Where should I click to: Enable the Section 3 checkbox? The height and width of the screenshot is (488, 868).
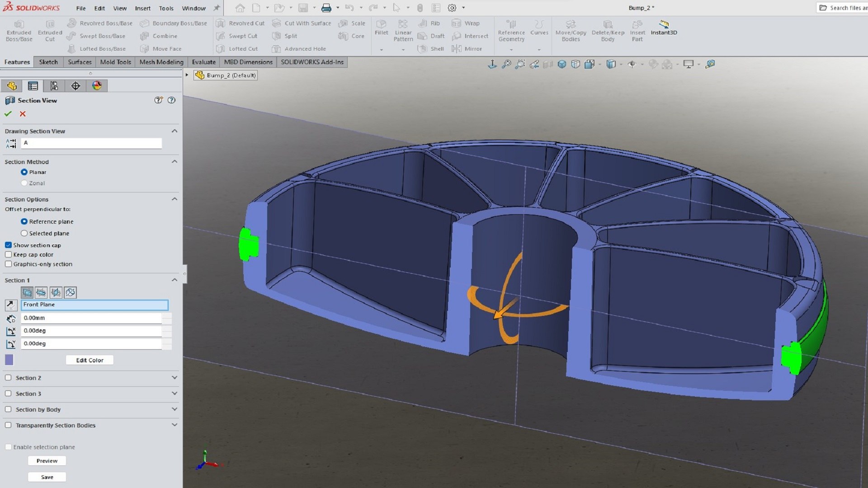point(8,394)
